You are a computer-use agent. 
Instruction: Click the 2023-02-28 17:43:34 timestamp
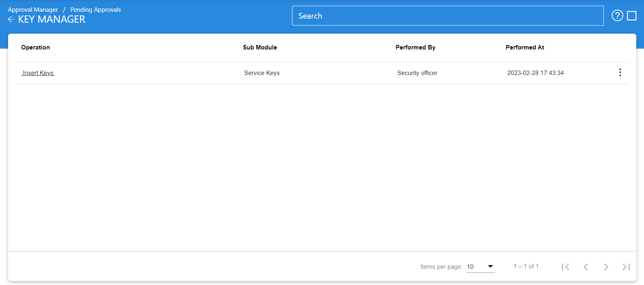(x=535, y=73)
